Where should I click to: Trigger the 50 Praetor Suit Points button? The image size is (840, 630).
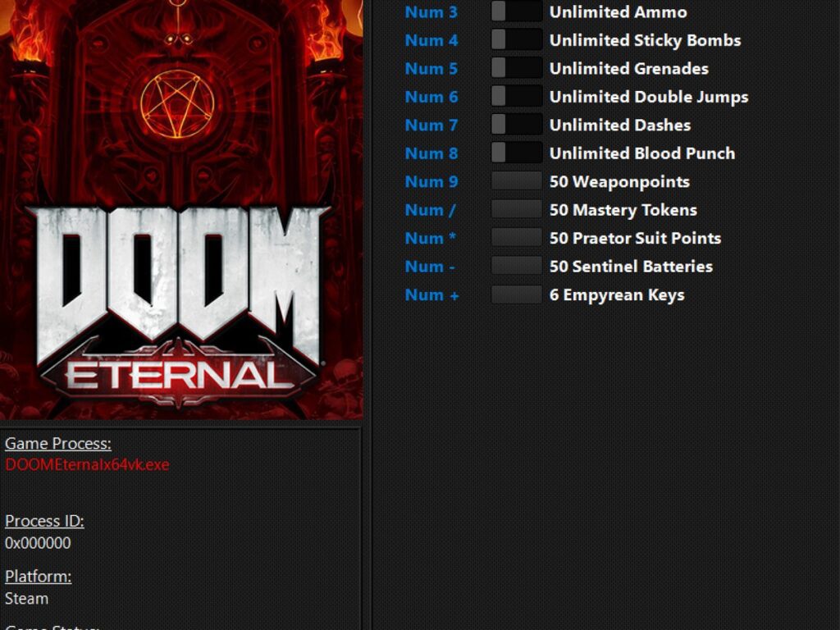pos(517,238)
